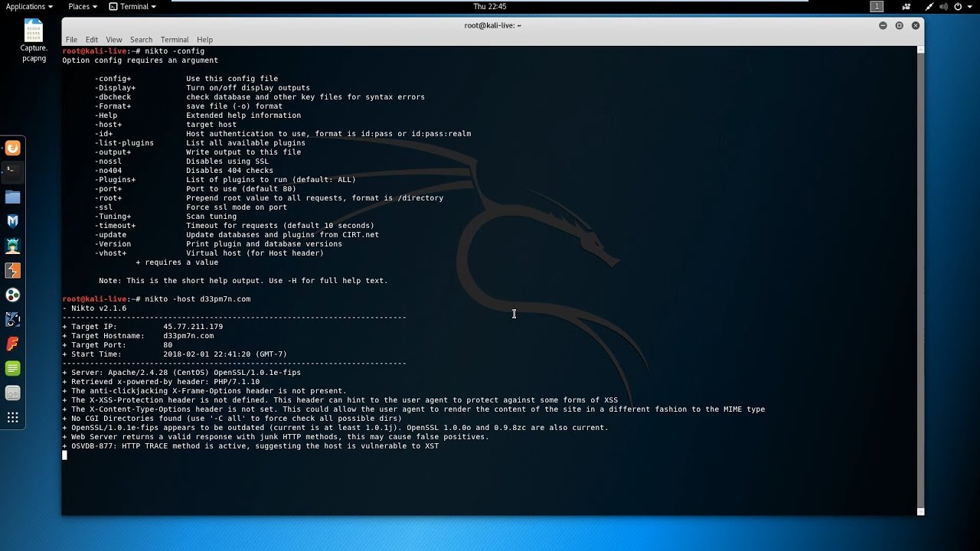This screenshot has width=980, height=551.
Task: Click the x-powered-by PHP/7.1.10 line
Action: [x=161, y=382]
